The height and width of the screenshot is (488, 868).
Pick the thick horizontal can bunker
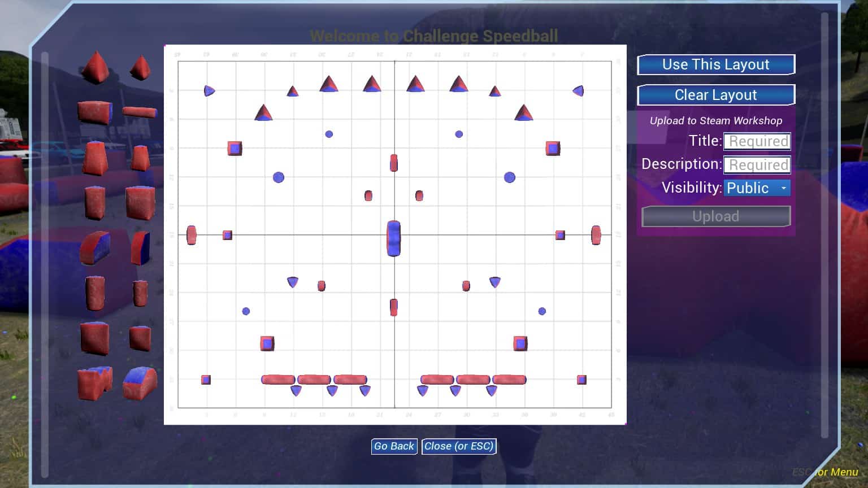pos(94,112)
